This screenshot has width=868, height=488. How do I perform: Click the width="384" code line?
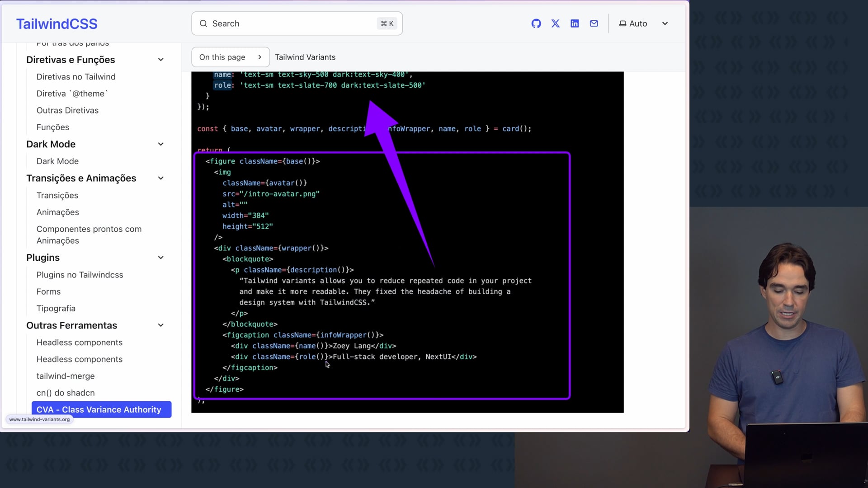pos(245,216)
